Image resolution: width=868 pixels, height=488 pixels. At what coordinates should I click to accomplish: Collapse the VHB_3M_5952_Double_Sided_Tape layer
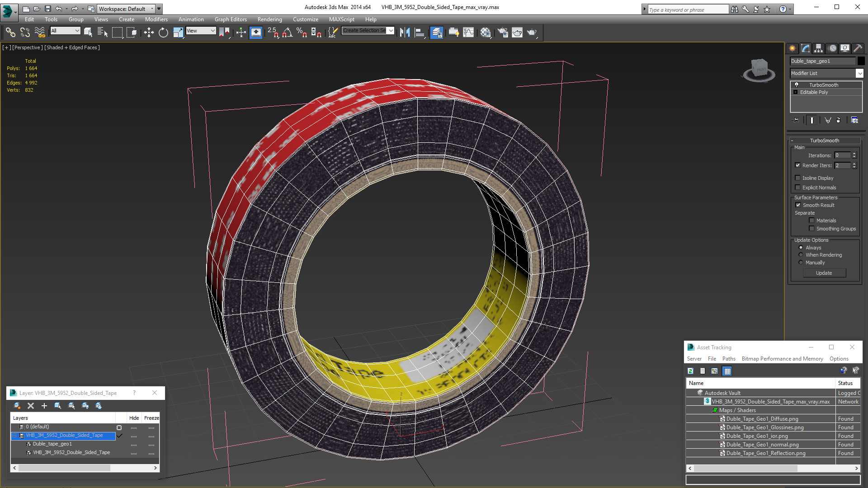(x=14, y=436)
